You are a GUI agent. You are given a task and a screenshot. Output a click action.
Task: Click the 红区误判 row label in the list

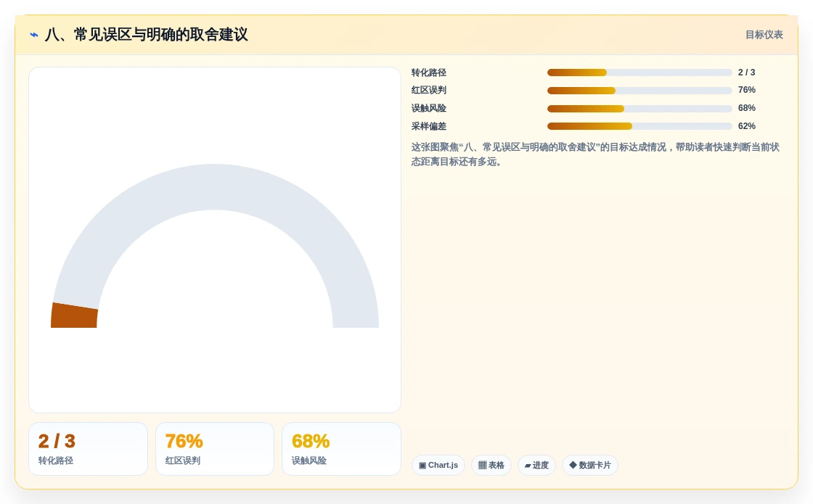[429, 90]
